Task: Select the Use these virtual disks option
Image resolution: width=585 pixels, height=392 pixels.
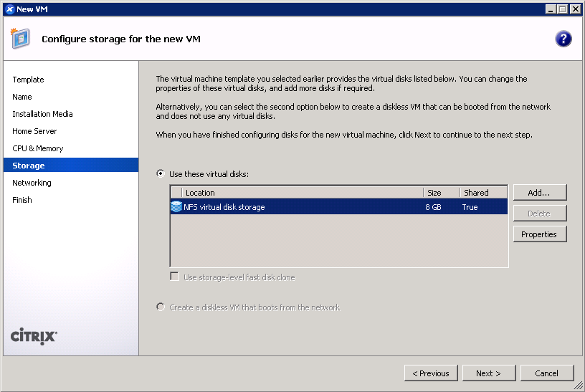Action: tap(161, 174)
